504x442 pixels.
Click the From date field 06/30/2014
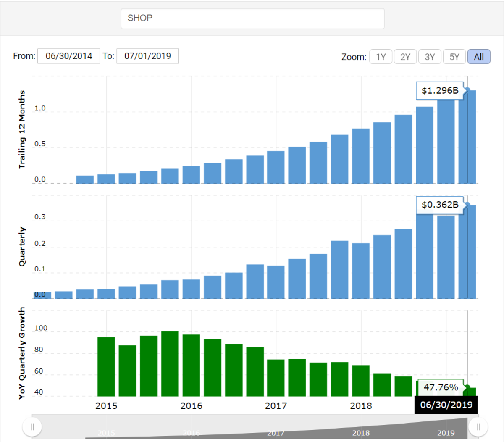(x=69, y=56)
